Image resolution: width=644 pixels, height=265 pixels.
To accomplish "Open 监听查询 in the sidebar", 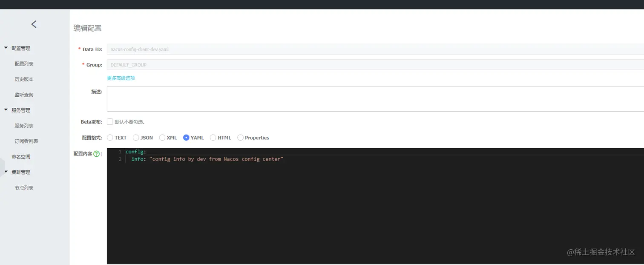I will point(24,95).
